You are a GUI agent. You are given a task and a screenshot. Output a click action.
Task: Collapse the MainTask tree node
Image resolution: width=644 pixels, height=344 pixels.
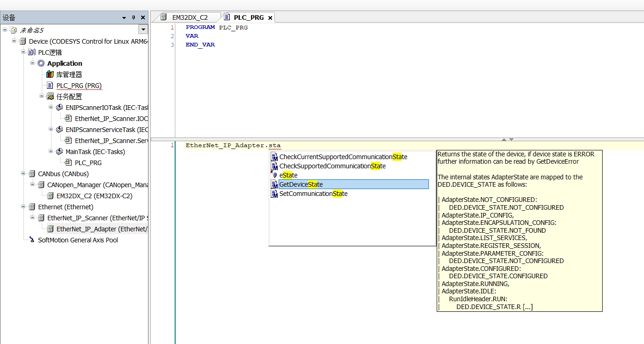[51, 151]
